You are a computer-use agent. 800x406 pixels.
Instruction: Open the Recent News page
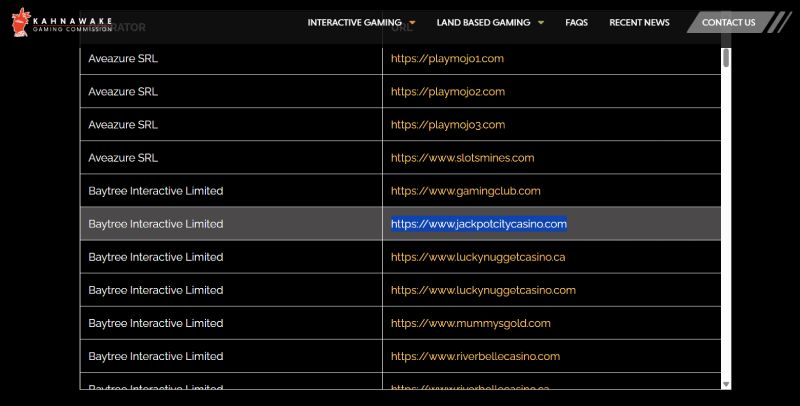click(x=639, y=22)
